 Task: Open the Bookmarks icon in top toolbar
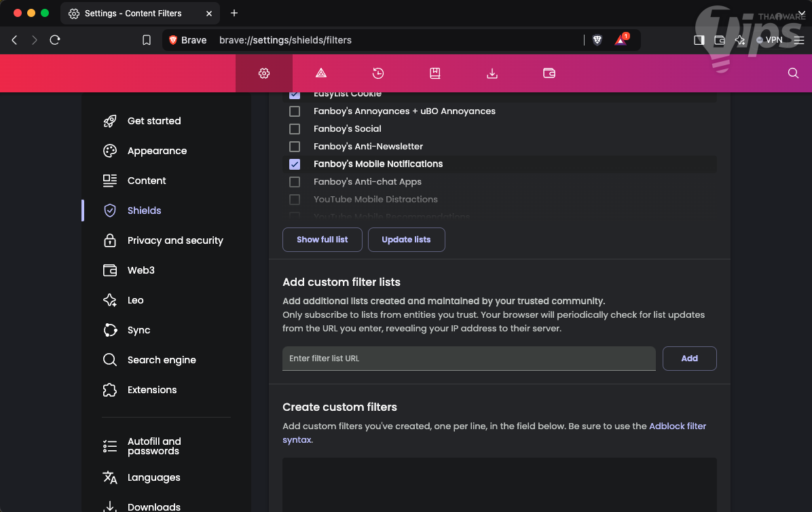click(x=435, y=73)
